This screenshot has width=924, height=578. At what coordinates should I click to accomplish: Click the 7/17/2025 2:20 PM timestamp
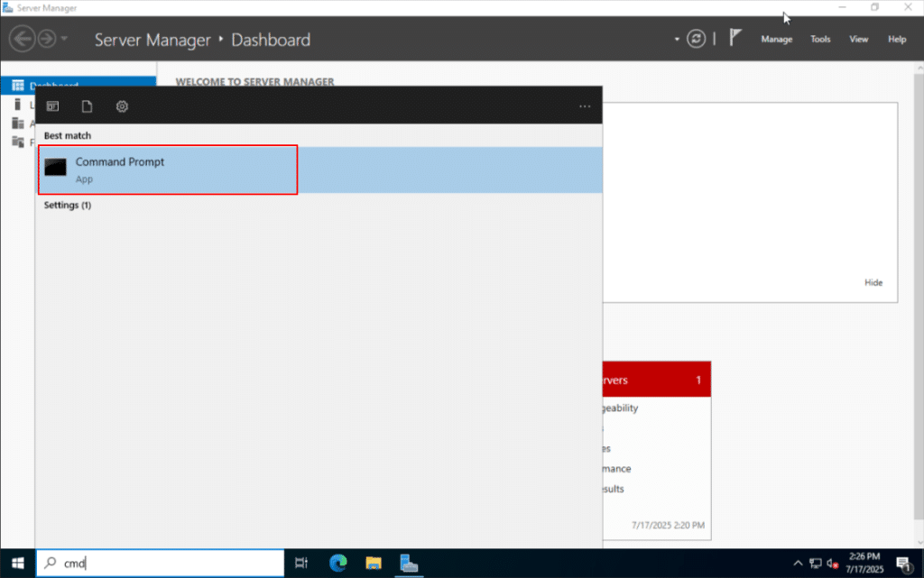(668, 525)
